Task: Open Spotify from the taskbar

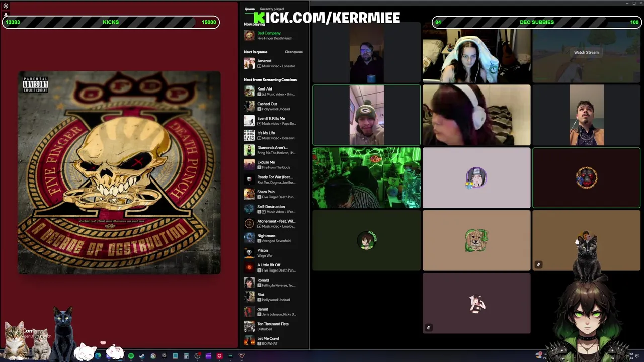Action: tap(131, 356)
